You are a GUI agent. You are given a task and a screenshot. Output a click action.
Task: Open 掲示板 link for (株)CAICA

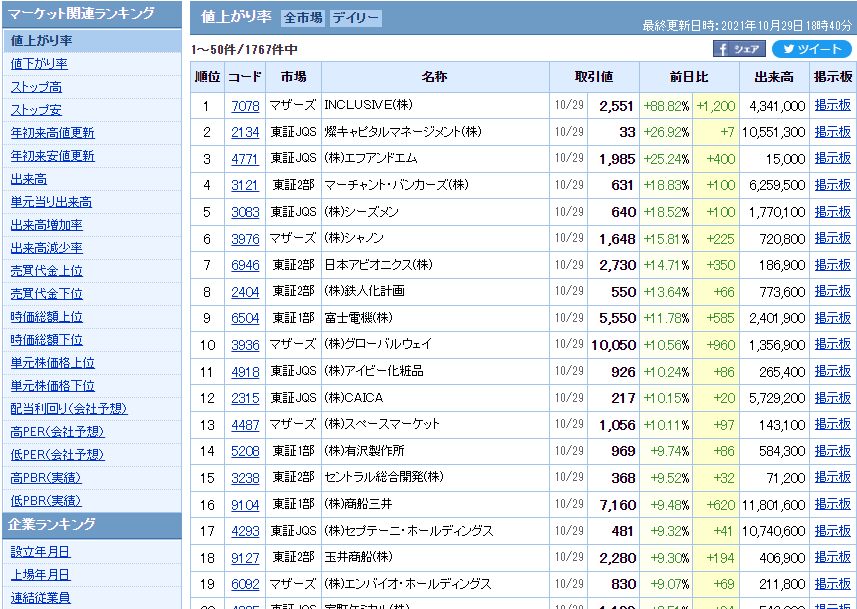click(x=832, y=397)
